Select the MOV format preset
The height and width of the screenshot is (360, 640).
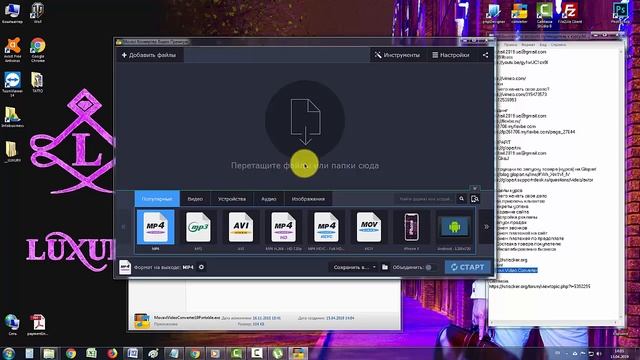(x=369, y=230)
